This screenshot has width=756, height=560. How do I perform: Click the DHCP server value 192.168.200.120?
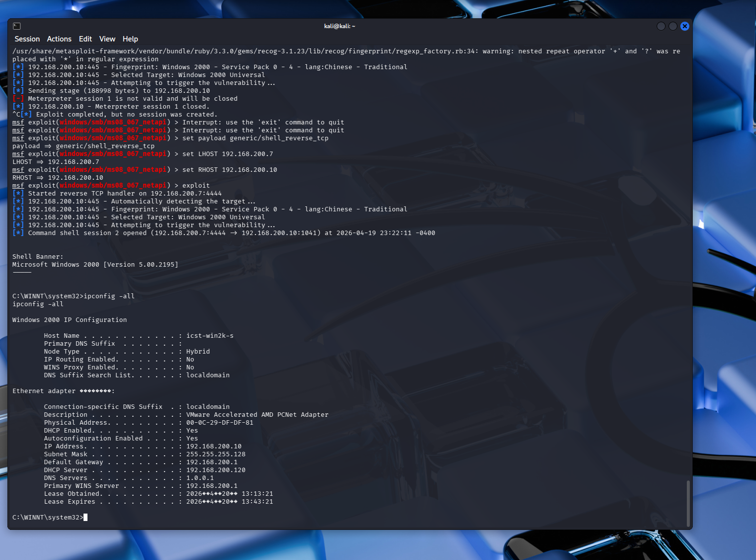(216, 470)
